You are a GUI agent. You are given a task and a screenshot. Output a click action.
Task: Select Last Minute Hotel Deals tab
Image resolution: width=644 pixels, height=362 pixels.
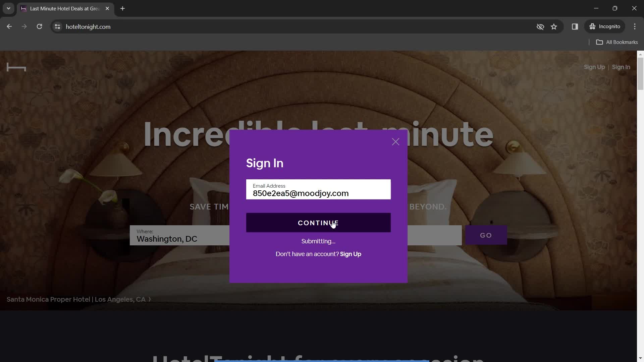click(65, 9)
